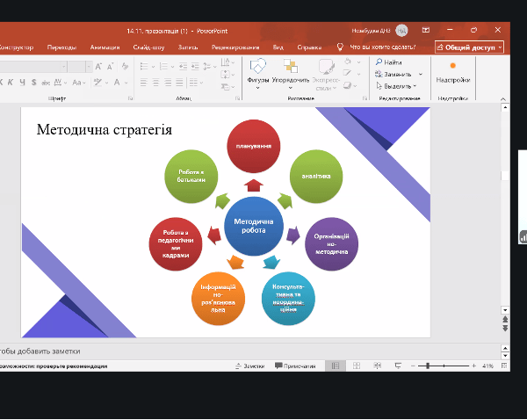Viewport: 527px width, 420px height.
Task: Toggle Примечания comments pane
Action: pyautogui.click(x=294, y=366)
